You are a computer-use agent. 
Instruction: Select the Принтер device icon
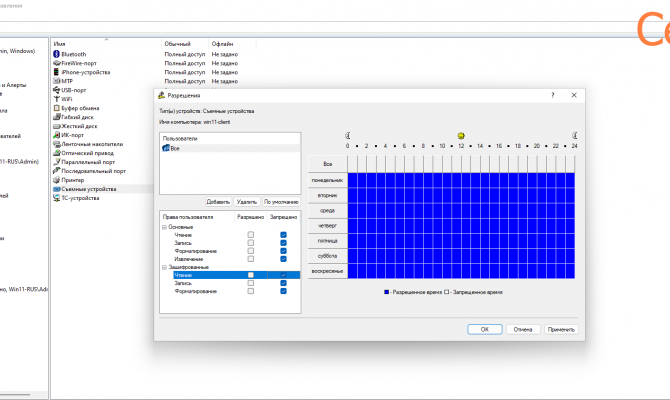coord(56,180)
